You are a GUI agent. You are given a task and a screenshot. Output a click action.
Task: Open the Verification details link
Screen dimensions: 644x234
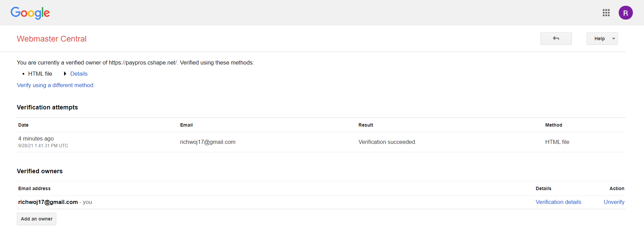(558, 202)
